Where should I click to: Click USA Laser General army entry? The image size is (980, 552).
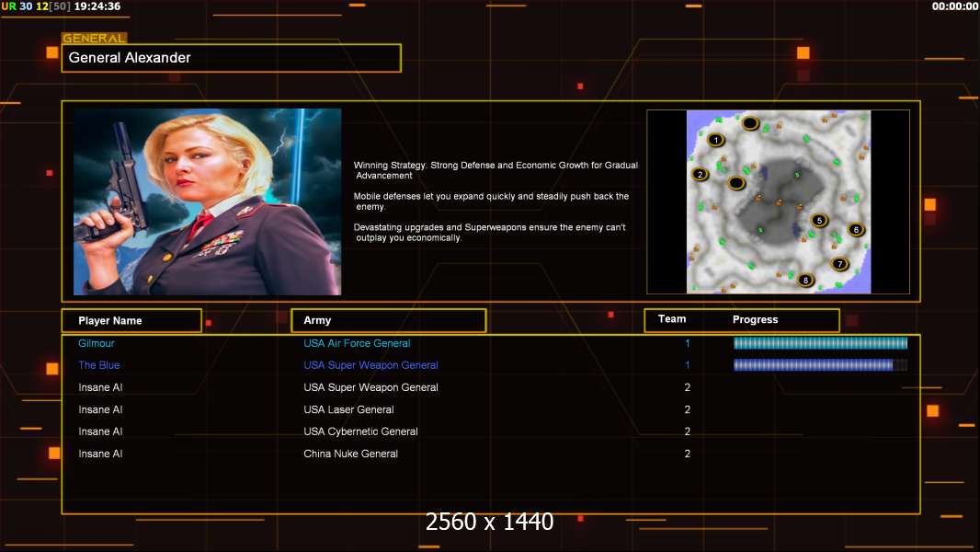click(348, 409)
